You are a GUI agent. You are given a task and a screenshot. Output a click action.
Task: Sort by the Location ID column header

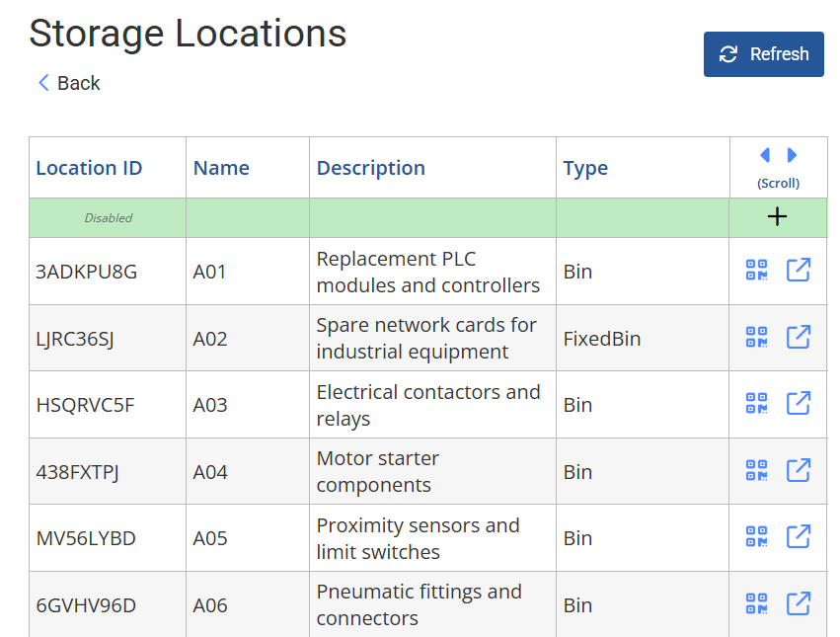click(89, 168)
